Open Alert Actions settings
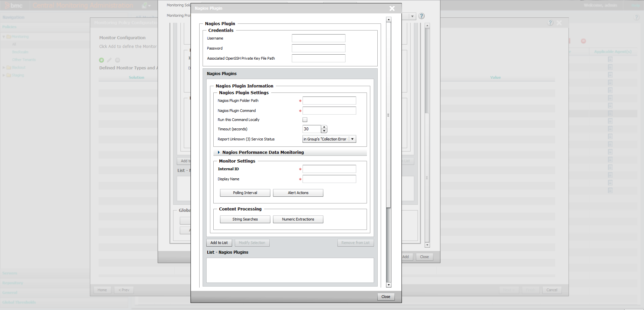Viewport: 644px width, 310px height. [298, 193]
